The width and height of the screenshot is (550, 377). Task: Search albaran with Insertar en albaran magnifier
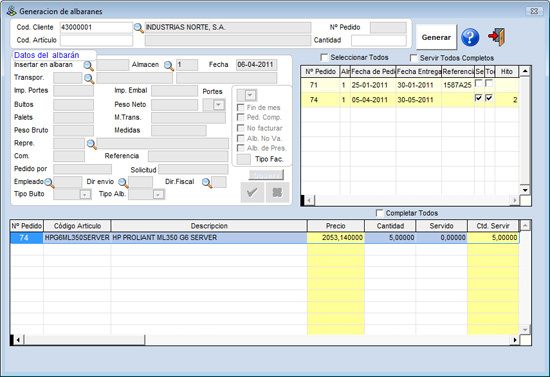[88, 65]
